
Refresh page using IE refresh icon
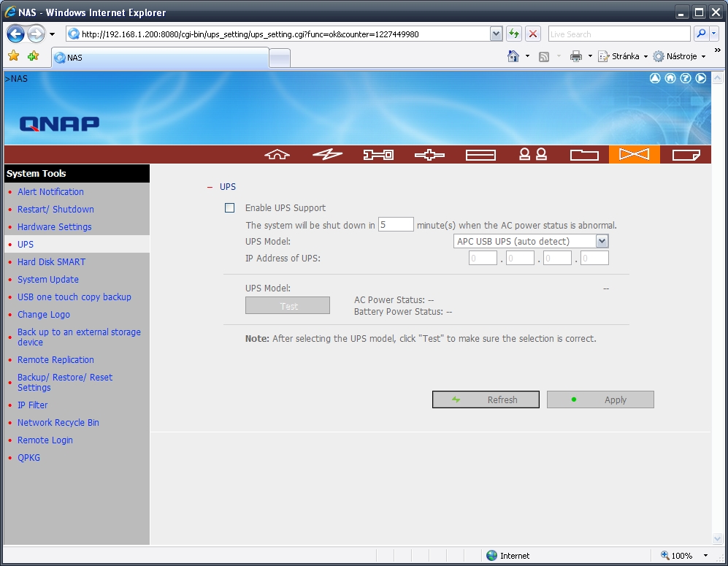pyautogui.click(x=513, y=34)
